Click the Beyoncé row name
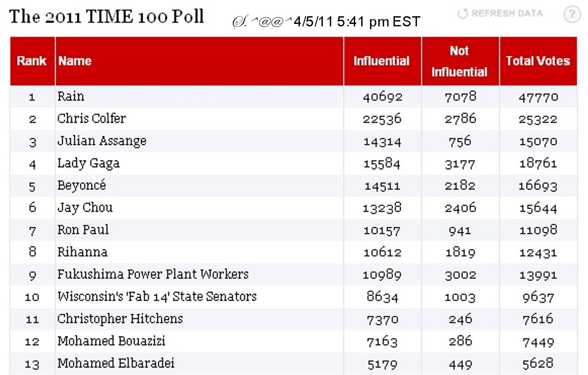The width and height of the screenshot is (588, 375). point(82,186)
